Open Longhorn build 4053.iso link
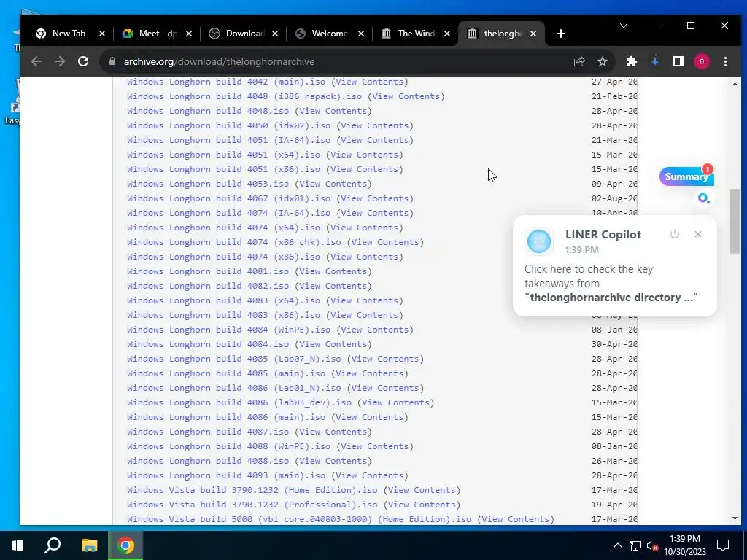 208,184
